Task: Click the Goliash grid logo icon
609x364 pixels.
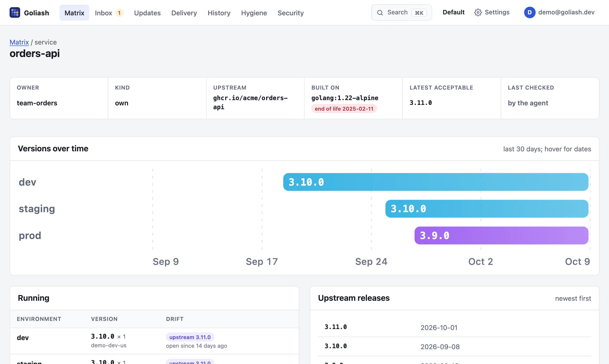Action: point(15,12)
